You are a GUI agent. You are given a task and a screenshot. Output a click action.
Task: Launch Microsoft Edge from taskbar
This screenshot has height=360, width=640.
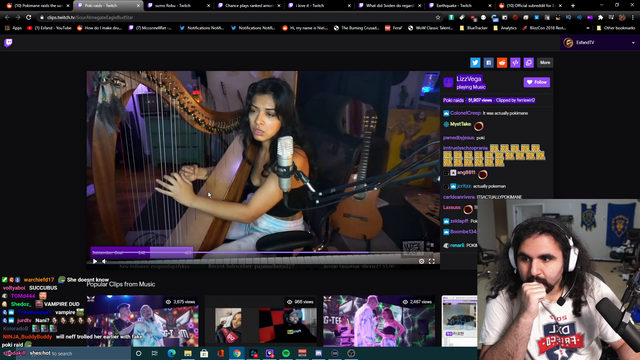coord(171,353)
